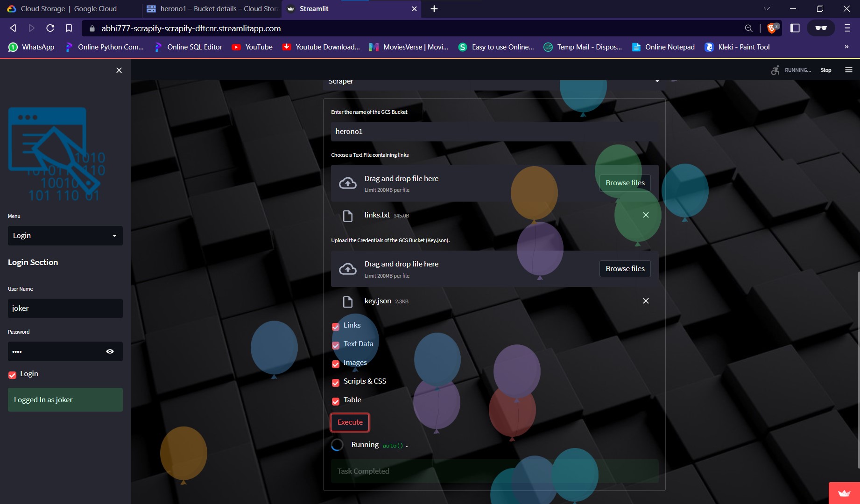Click the links.txt file icon
This screenshot has width=860, height=504.
pyautogui.click(x=348, y=216)
